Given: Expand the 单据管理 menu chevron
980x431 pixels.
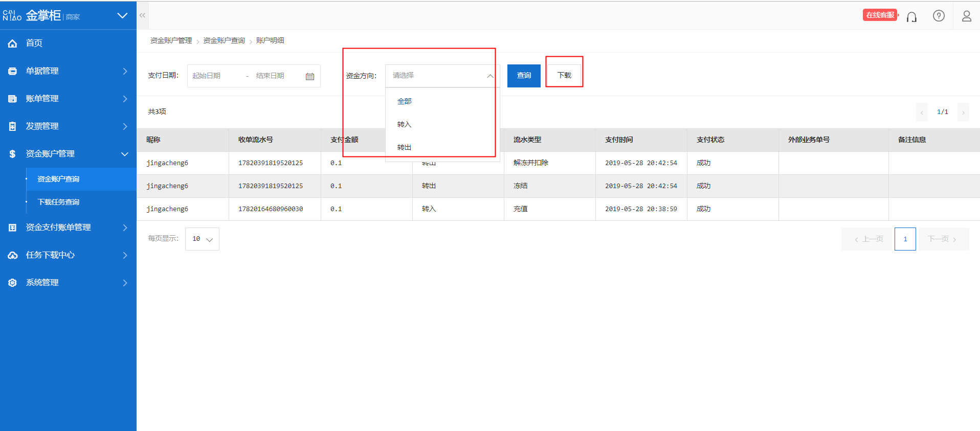Looking at the screenshot, I should [x=125, y=71].
